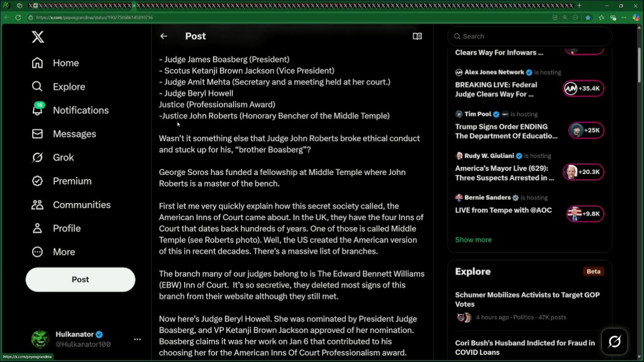Open Messages from sidebar
Image resolution: width=644 pixels, height=362 pixels.
tap(64, 134)
